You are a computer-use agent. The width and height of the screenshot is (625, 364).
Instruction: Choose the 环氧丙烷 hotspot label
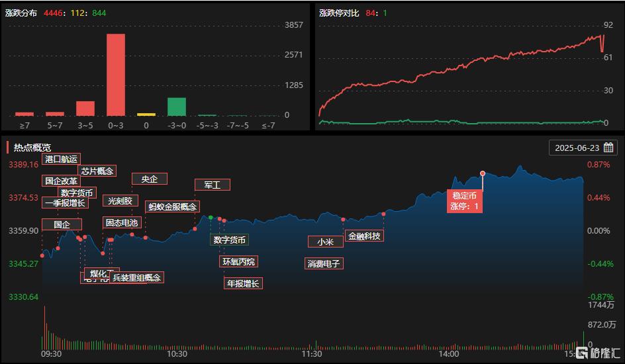[x=238, y=261]
